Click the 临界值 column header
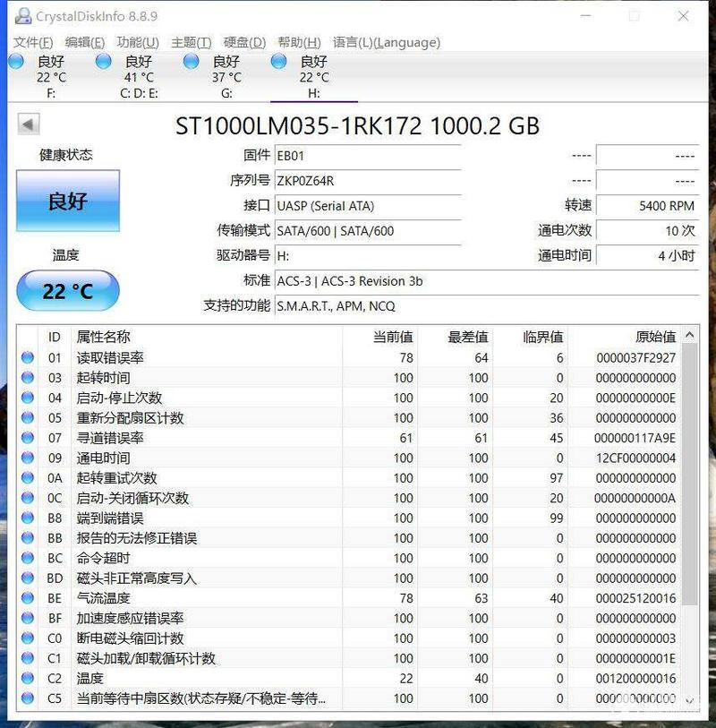Viewport: 716px width, 728px height. click(530, 337)
